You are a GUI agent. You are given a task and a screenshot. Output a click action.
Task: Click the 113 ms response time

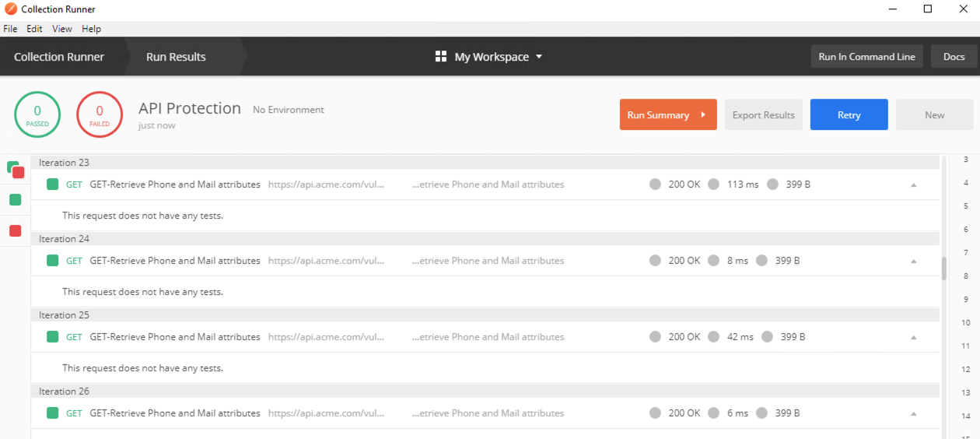(743, 184)
